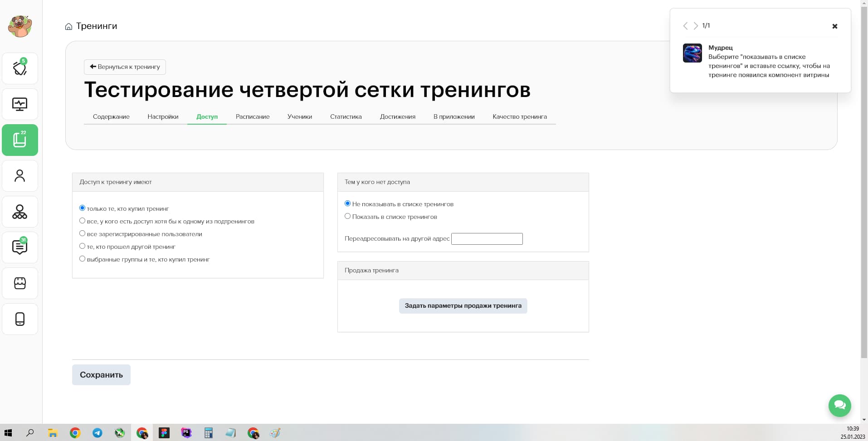Screen dimensions: 868x441
Task: Open the messages icon with badge 31
Action: coord(20,247)
